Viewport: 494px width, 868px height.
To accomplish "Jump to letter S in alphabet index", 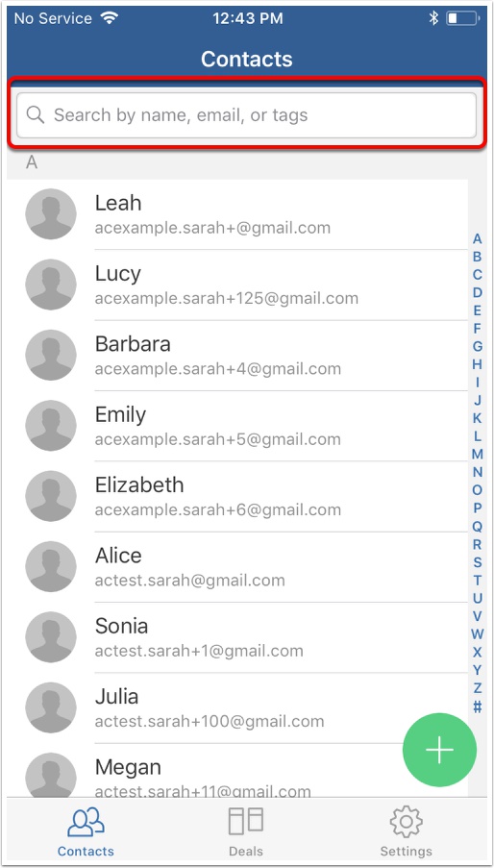I will point(477,562).
